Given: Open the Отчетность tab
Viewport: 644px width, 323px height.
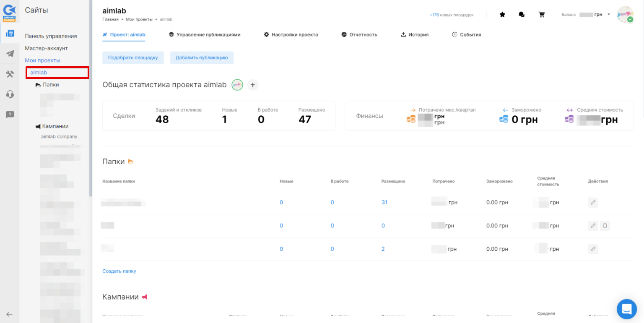Looking at the screenshot, I should (x=359, y=35).
